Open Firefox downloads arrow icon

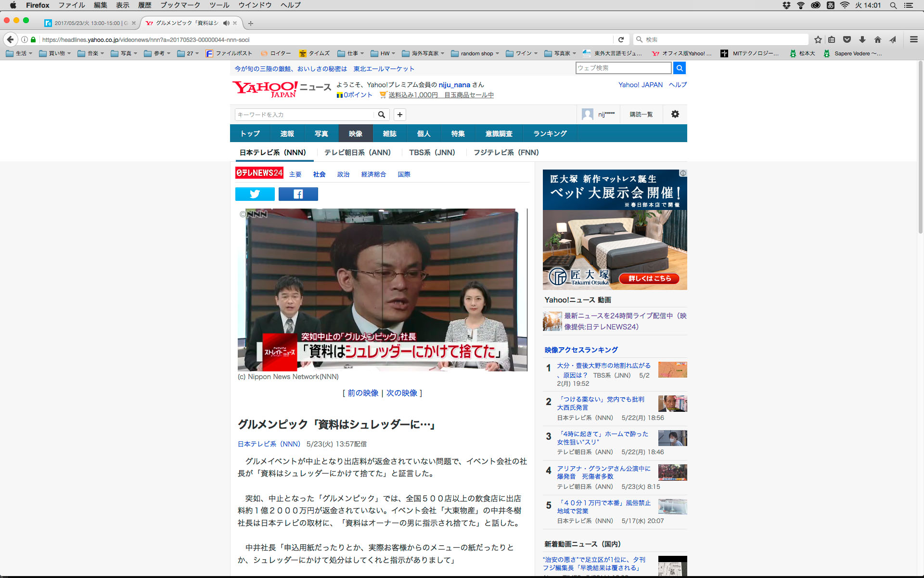pos(862,39)
